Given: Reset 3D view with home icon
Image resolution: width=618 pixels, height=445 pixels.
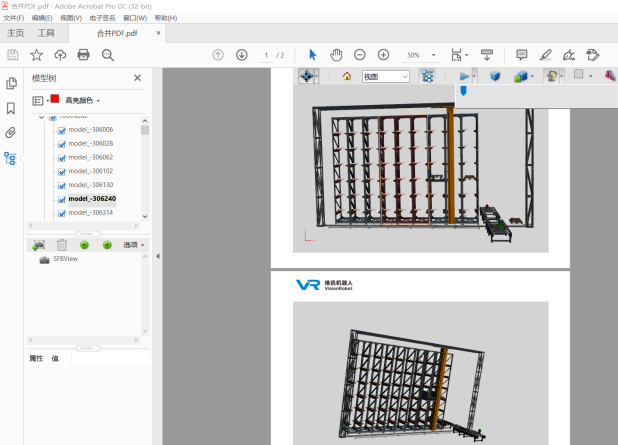Looking at the screenshot, I should [347, 76].
